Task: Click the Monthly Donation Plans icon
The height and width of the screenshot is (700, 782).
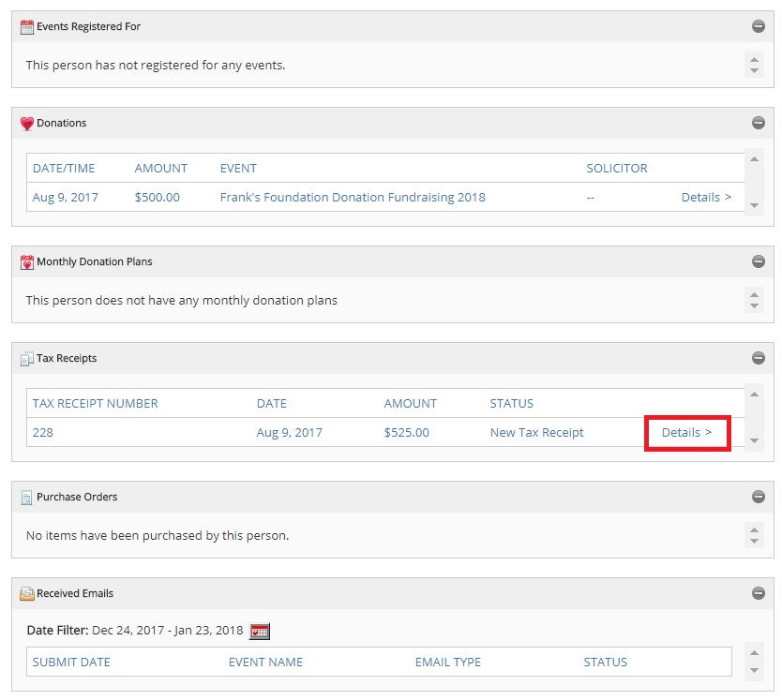Action: [x=27, y=261]
